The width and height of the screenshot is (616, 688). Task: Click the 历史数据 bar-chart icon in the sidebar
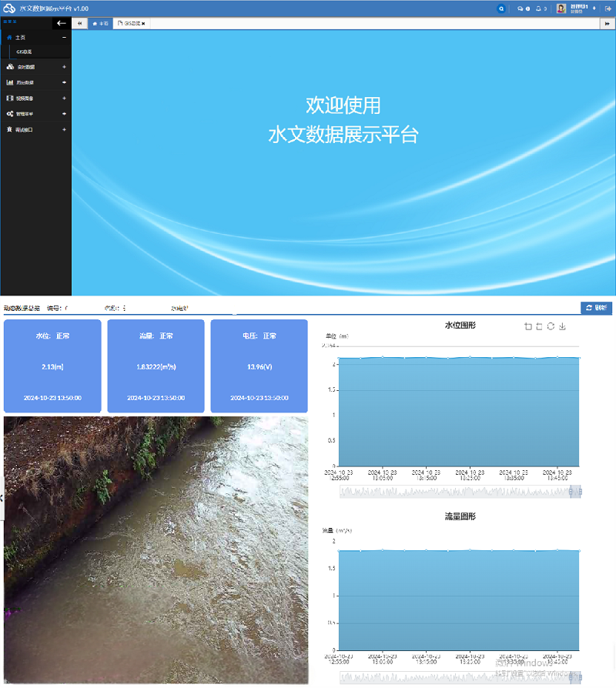(x=11, y=83)
